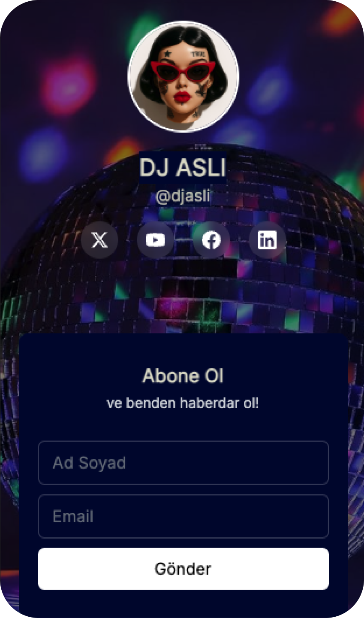Open the YouTube channel icon
This screenshot has height=618, width=364.
pyautogui.click(x=155, y=240)
